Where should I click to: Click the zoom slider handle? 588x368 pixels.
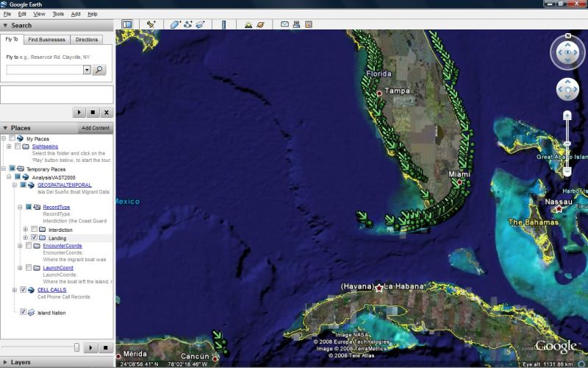[x=567, y=144]
